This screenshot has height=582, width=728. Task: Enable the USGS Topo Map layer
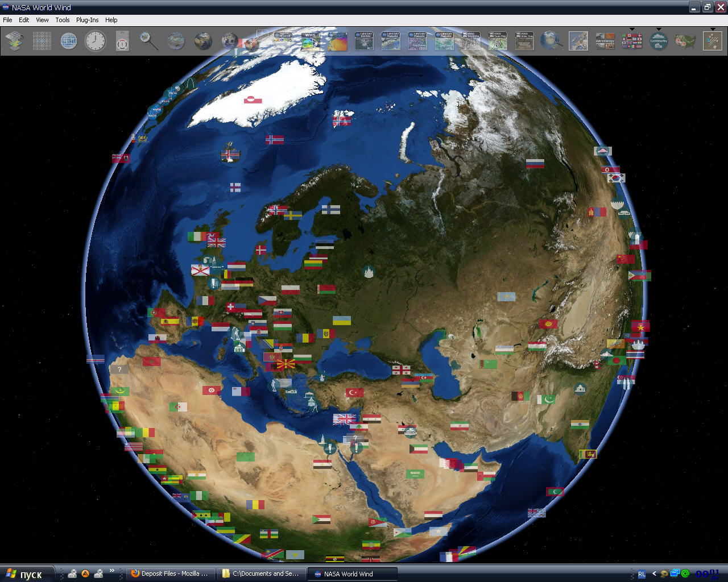(x=498, y=41)
